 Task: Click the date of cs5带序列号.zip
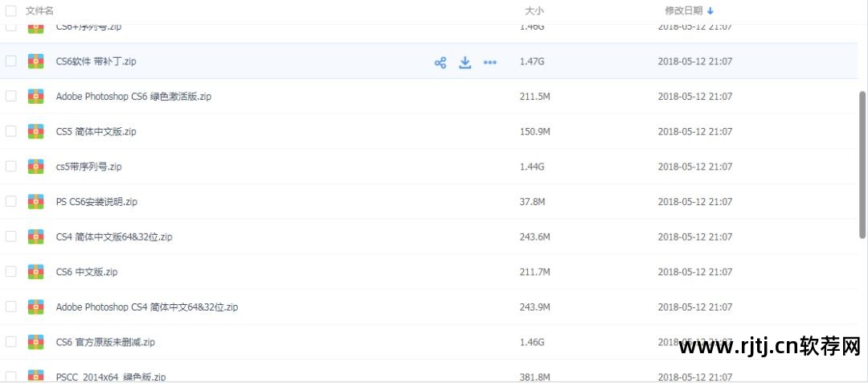click(x=694, y=167)
